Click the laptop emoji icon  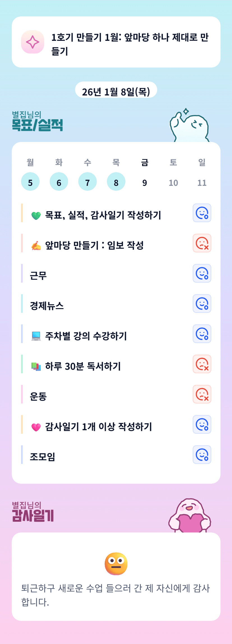(x=36, y=336)
